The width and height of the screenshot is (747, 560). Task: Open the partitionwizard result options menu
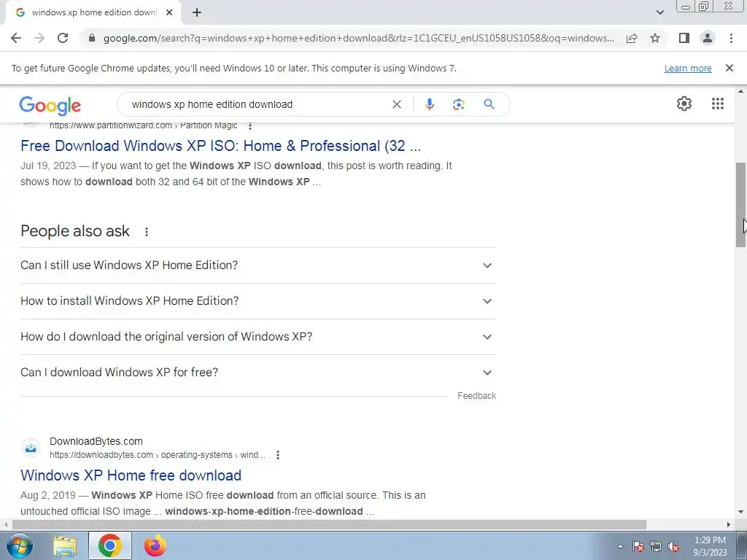(250, 125)
